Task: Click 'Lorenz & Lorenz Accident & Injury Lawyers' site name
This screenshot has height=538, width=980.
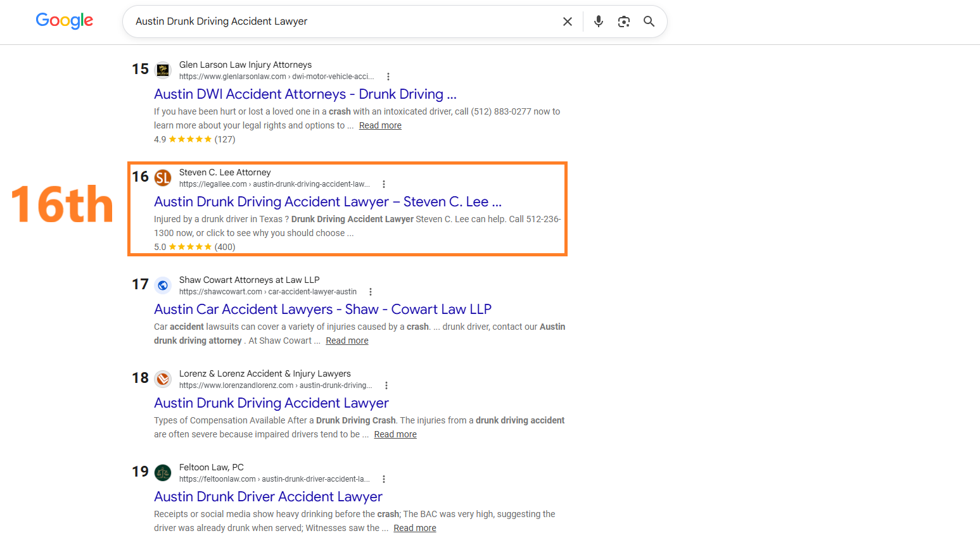Action: tap(265, 373)
